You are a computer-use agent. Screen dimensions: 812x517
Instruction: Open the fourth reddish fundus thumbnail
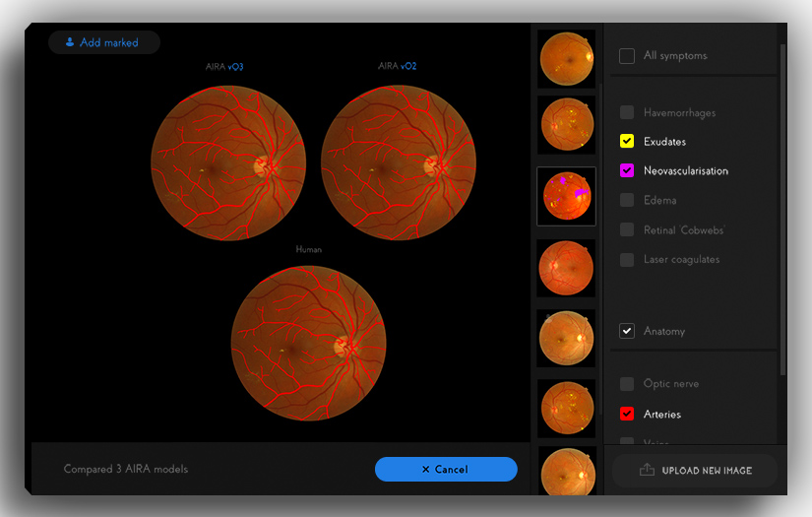pos(567,268)
